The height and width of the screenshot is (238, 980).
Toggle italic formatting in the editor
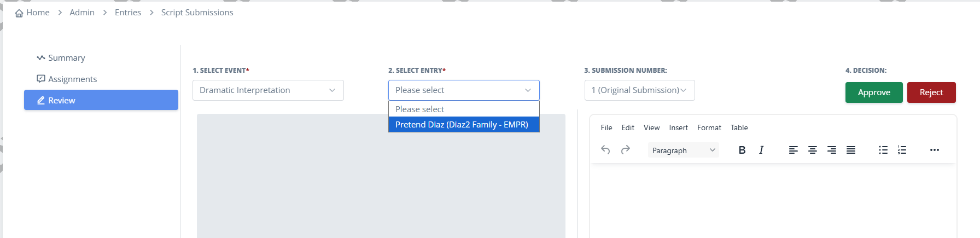pos(761,150)
